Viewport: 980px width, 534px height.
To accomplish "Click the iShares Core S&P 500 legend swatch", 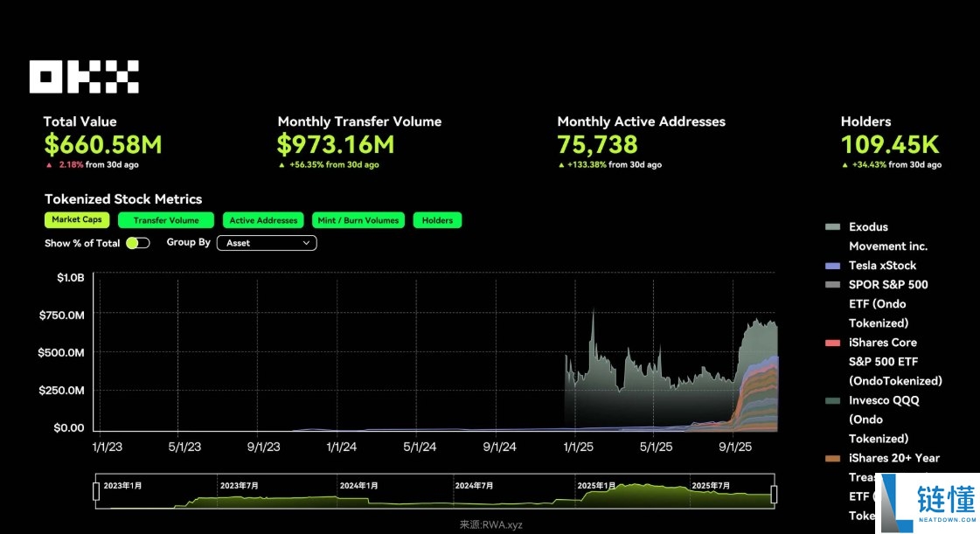I will point(832,343).
